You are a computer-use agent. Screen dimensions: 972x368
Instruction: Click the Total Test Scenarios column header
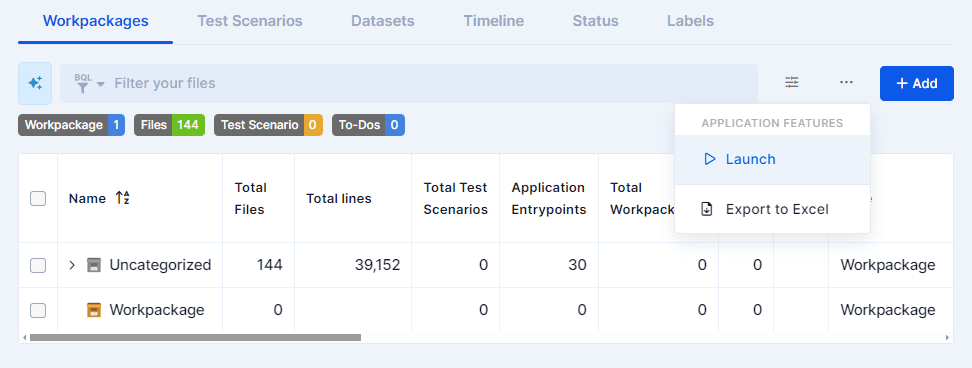pos(455,199)
